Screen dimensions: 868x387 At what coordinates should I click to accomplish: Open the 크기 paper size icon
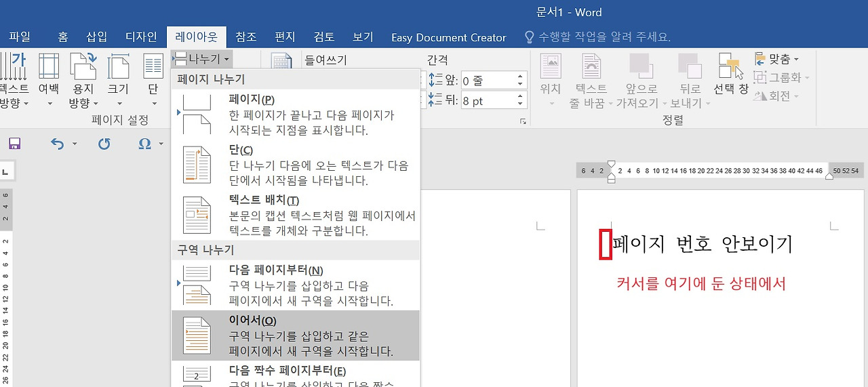[118, 66]
